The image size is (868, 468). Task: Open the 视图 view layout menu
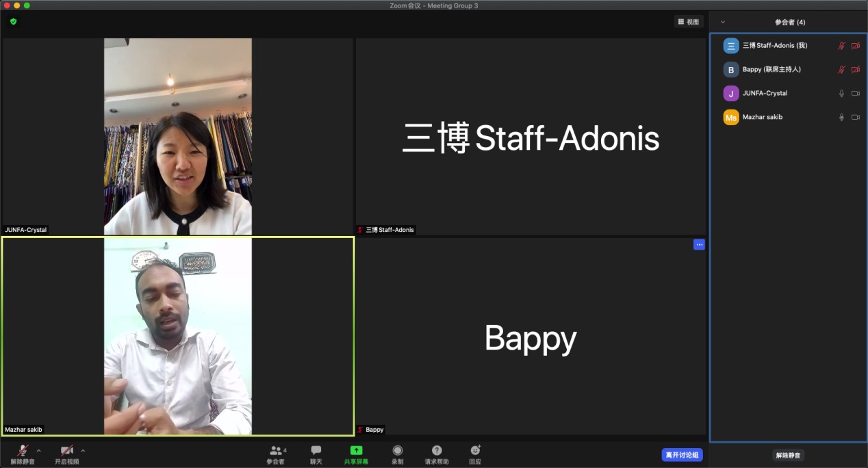pyautogui.click(x=689, y=22)
